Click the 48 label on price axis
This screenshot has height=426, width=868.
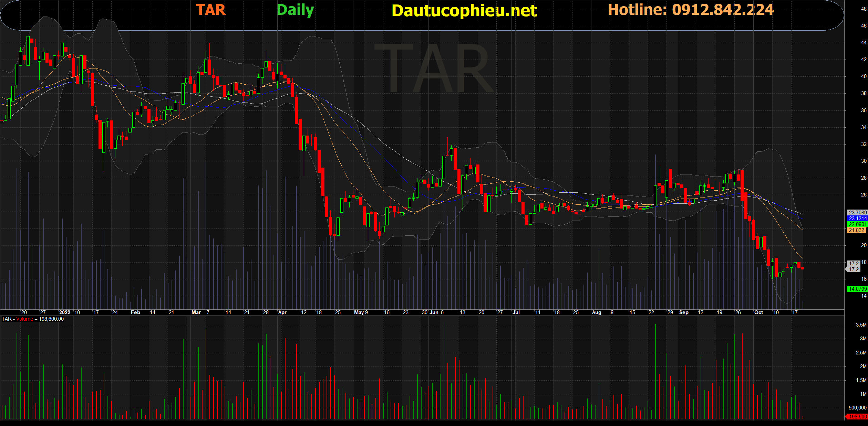click(x=864, y=9)
